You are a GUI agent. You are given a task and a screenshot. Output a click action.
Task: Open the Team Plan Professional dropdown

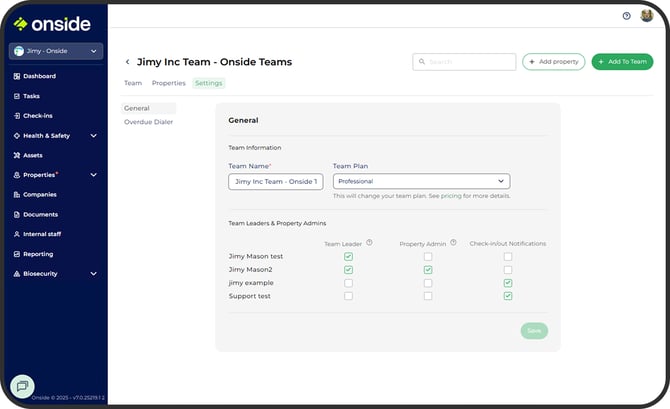pos(421,181)
